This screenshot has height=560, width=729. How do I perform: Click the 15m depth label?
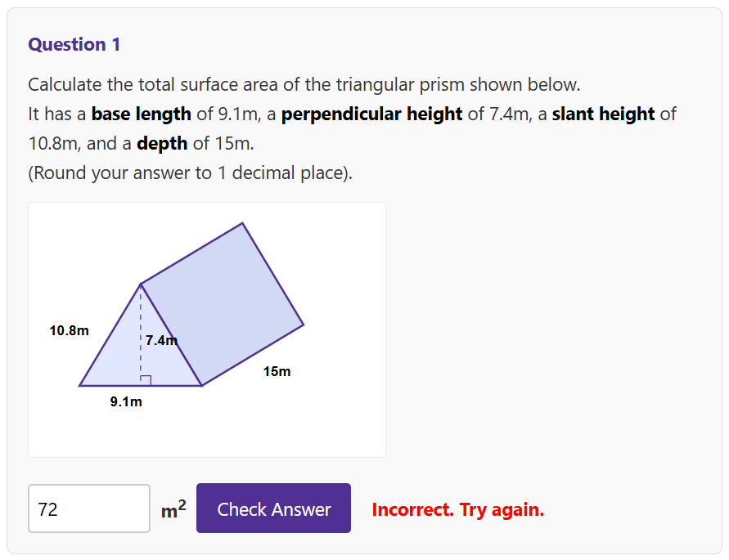[277, 371]
